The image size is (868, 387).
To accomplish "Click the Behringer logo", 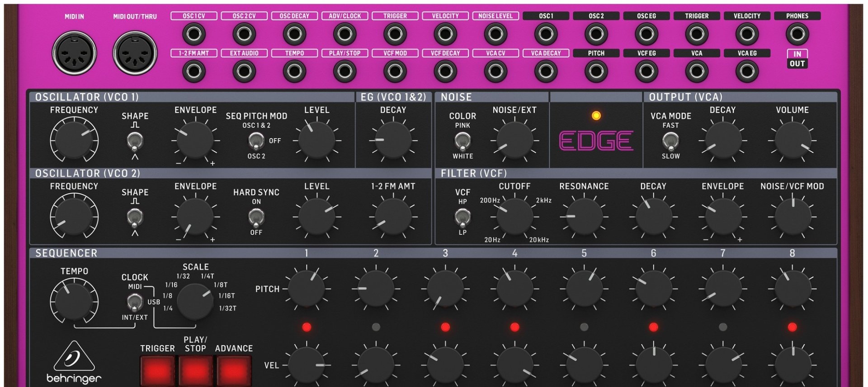I will point(74,364).
